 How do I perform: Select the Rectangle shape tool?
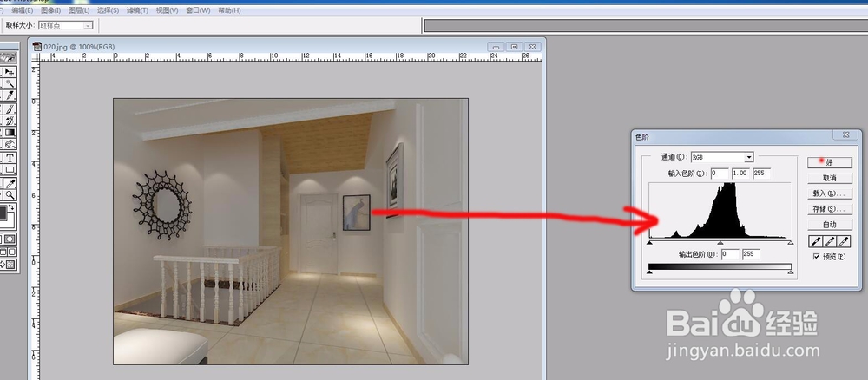tap(10, 170)
